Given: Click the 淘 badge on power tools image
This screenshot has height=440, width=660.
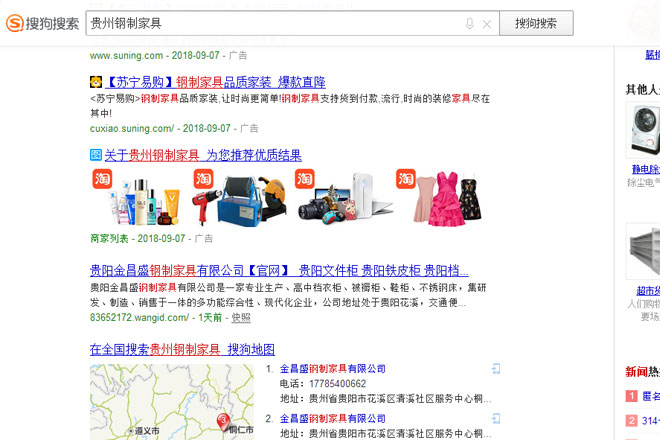Looking at the screenshot, I should point(203,179).
